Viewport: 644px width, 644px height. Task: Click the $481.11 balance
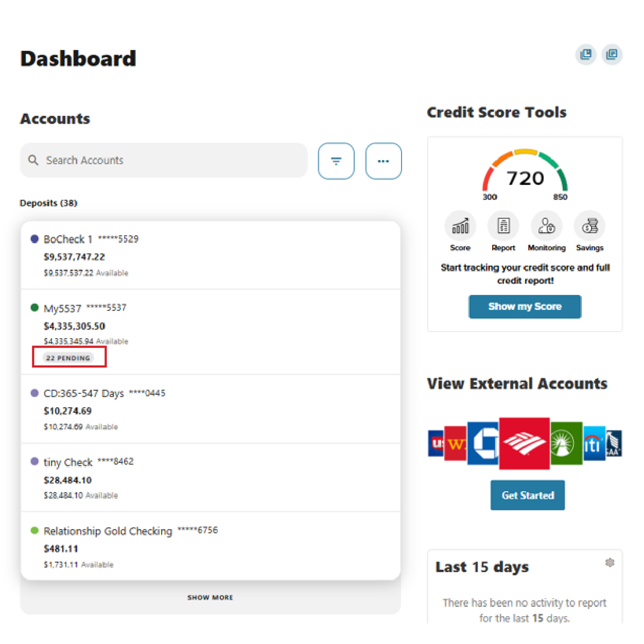pos(61,549)
